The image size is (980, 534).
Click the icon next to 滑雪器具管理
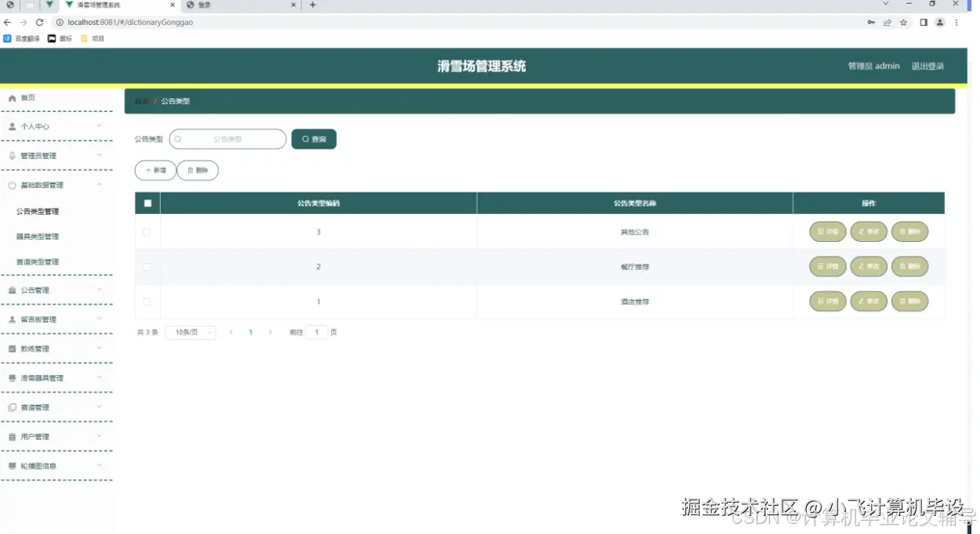pyautogui.click(x=13, y=378)
